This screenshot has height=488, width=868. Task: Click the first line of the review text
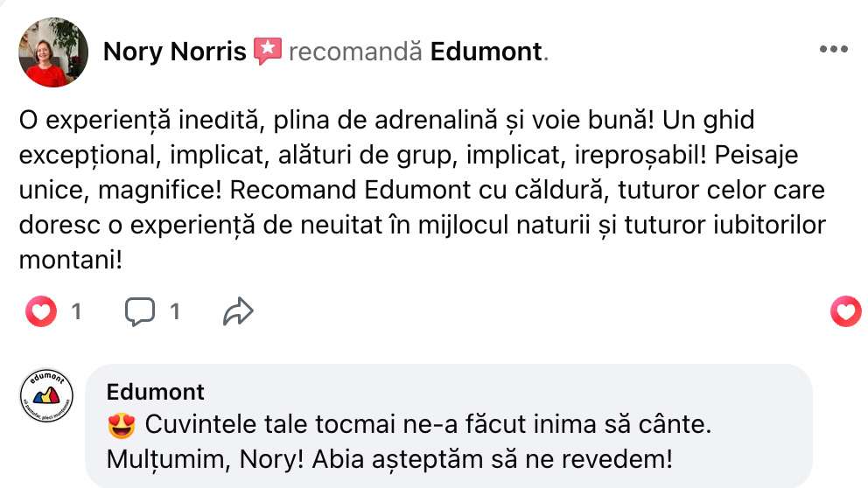pyautogui.click(x=385, y=119)
